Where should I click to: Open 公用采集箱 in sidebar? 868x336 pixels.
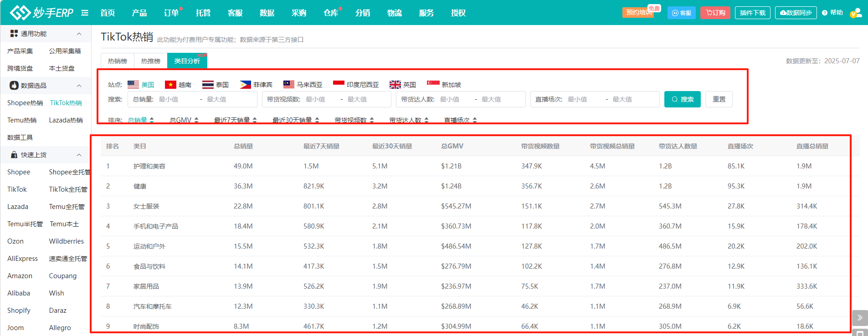point(65,51)
